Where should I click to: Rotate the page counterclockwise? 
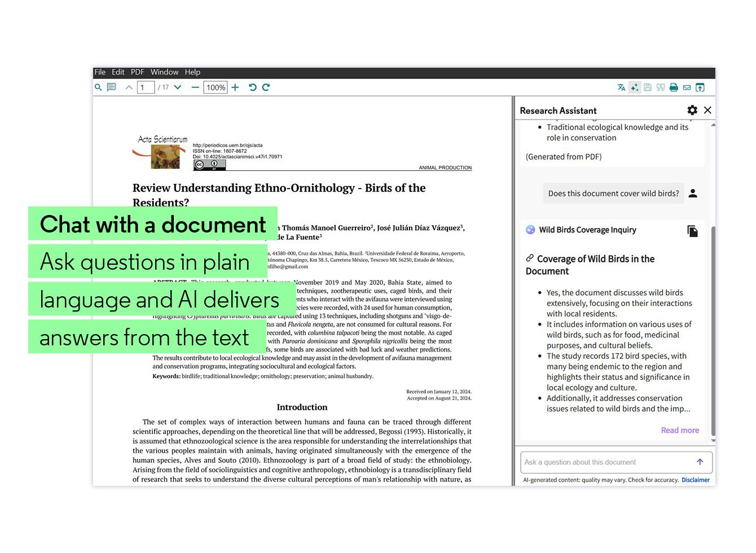tap(252, 87)
